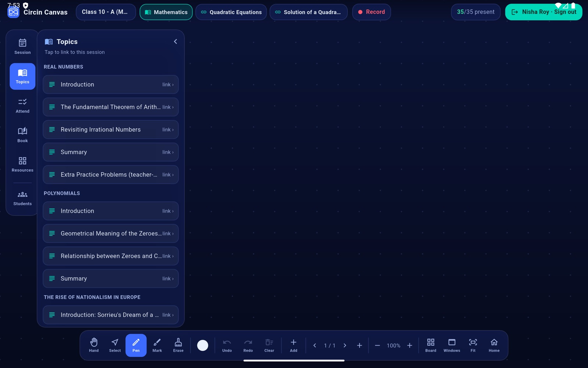The image size is (588, 368).
Task: Zoom out with the minus button
Action: pos(377,345)
